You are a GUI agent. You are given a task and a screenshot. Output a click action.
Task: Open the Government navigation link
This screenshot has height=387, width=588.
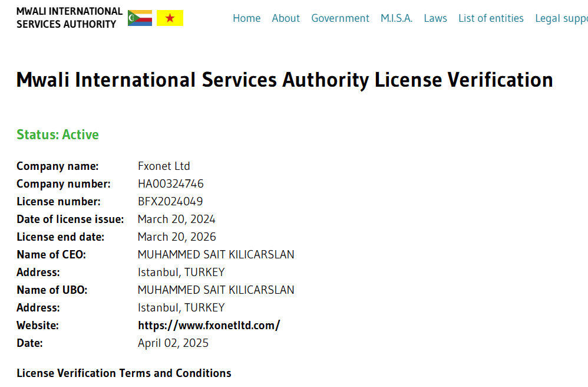340,18
